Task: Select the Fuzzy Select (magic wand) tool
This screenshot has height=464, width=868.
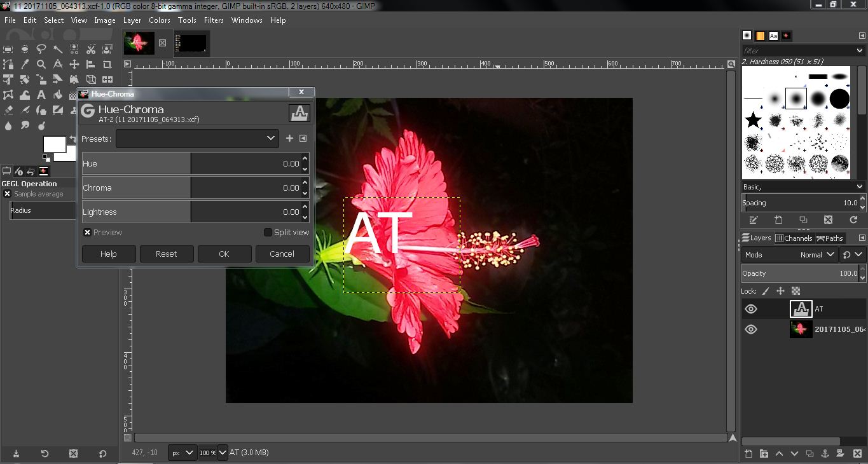Action: coord(57,49)
